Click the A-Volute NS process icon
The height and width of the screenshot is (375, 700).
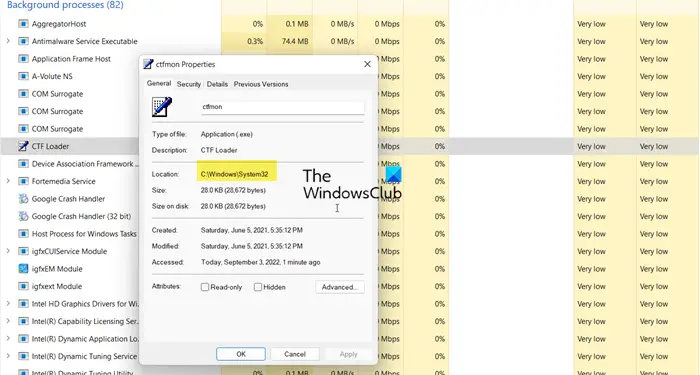(x=23, y=76)
